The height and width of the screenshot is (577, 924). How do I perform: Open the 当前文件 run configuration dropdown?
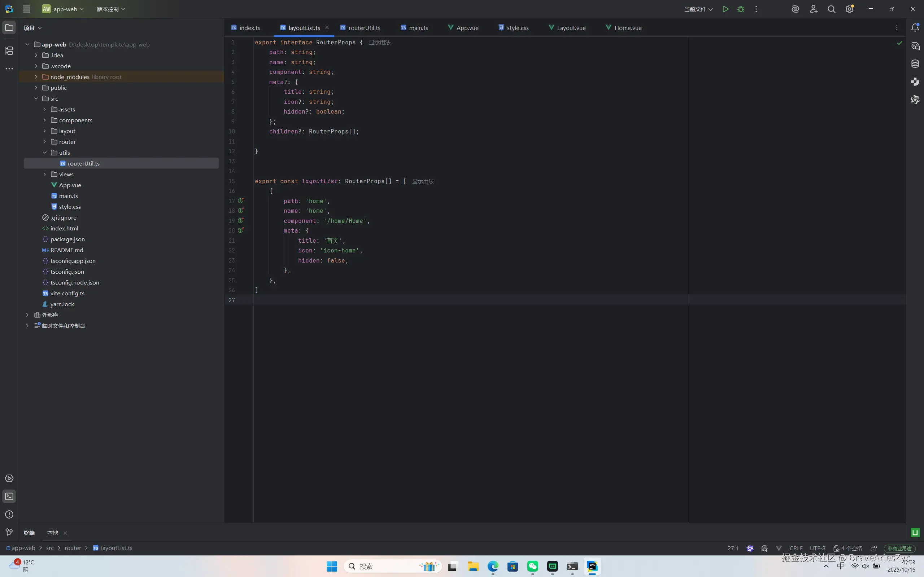pos(698,9)
